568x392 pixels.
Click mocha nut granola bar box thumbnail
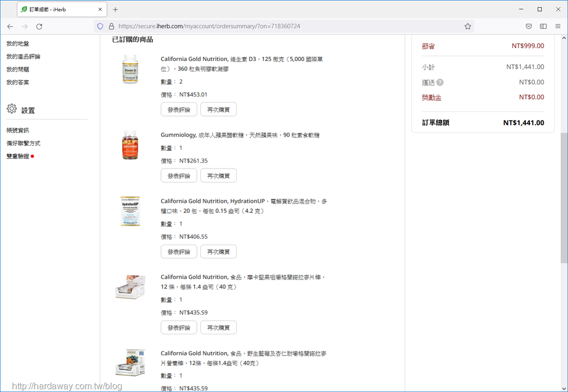pos(130,287)
